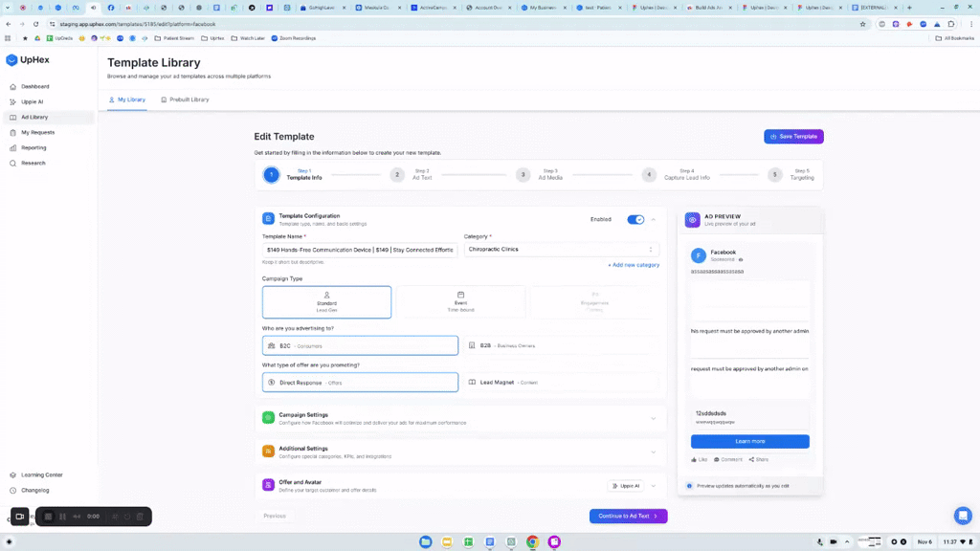Screen dimensions: 980x551
Task: Click the Uppie AI button
Action: (x=626, y=486)
